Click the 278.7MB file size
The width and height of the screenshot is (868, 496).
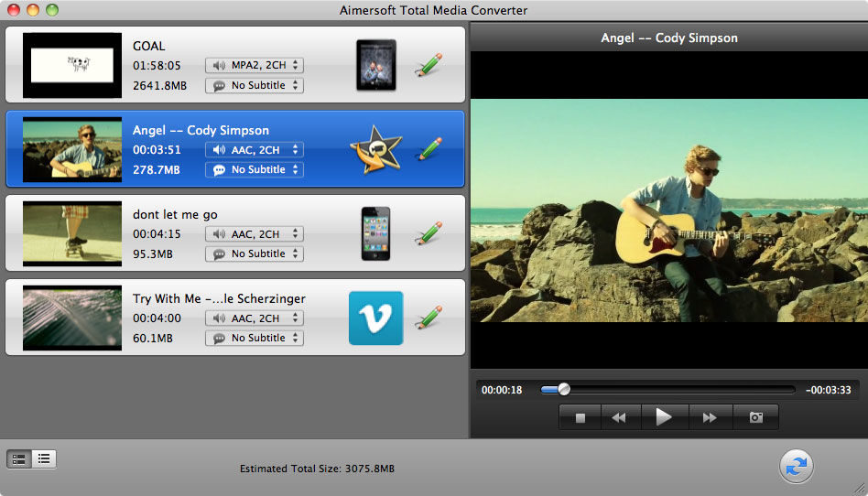coord(156,169)
